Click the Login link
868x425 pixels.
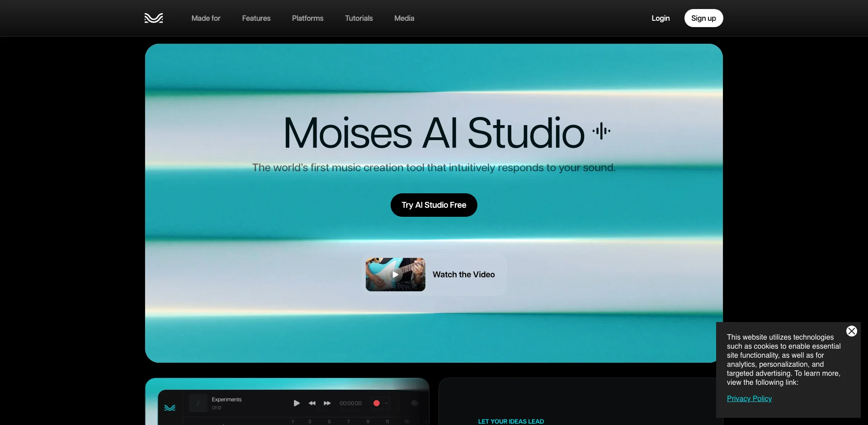[x=660, y=18]
